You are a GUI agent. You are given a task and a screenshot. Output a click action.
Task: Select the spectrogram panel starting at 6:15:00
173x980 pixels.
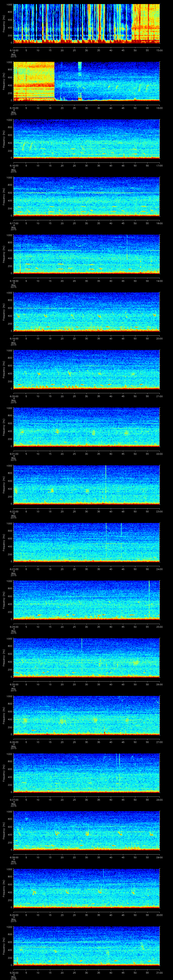click(87, 81)
